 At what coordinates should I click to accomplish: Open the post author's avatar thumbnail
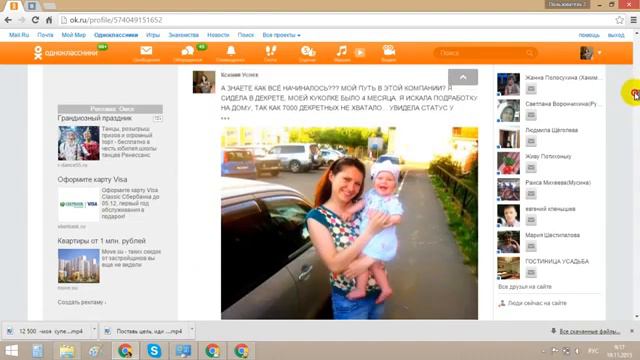[204, 82]
